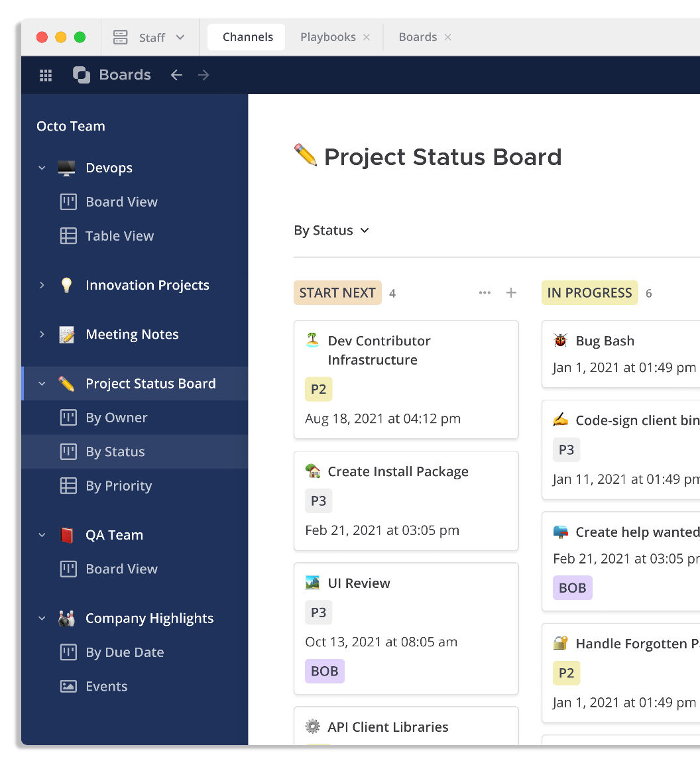700x763 pixels.
Task: Open the Create Install Package card
Action: (398, 472)
